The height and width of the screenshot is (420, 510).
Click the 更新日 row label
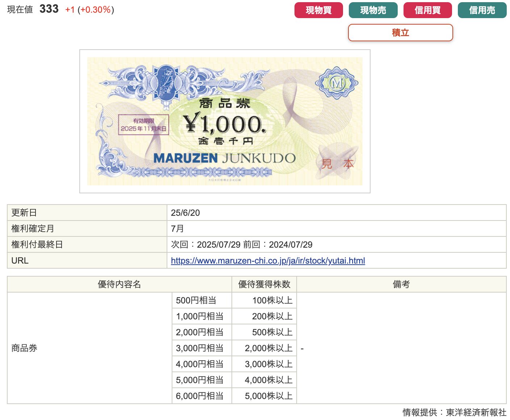87,213
